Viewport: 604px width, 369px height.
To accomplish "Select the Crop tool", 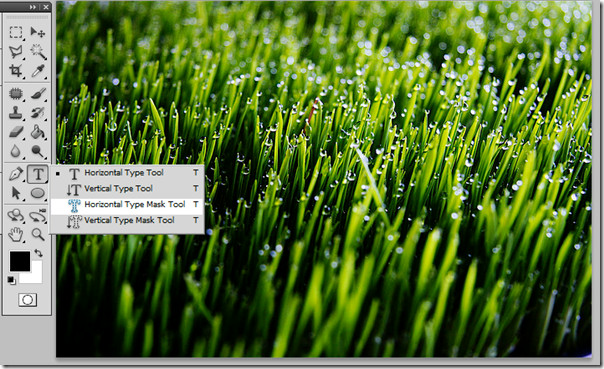I will coord(16,71).
